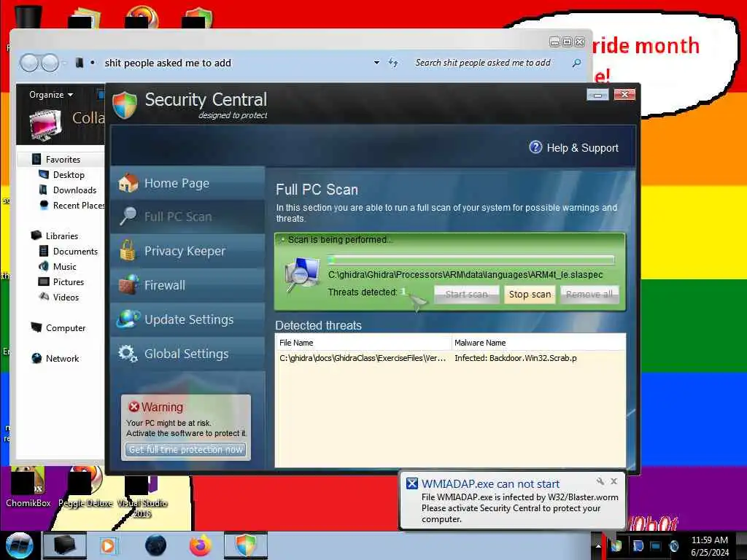Click the Explorer Back arrow button
Image resolution: width=747 pixels, height=560 pixels.
[x=29, y=63]
